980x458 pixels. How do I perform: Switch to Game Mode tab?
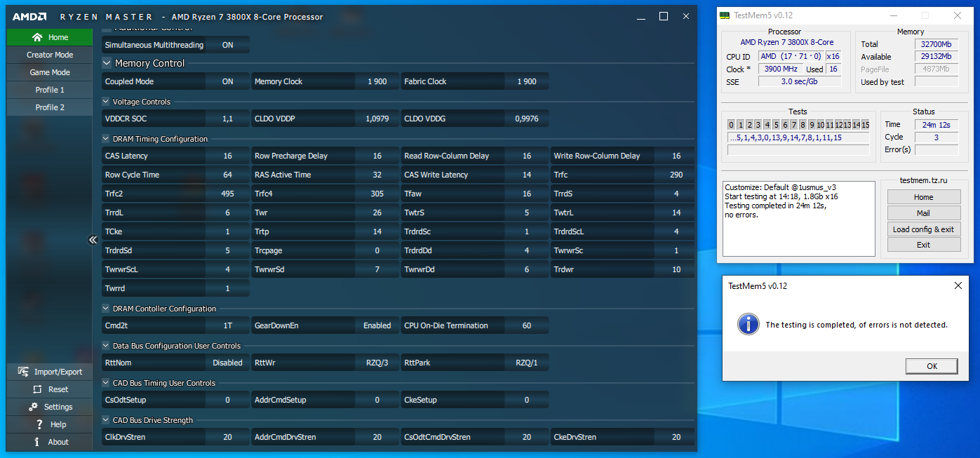[x=50, y=72]
